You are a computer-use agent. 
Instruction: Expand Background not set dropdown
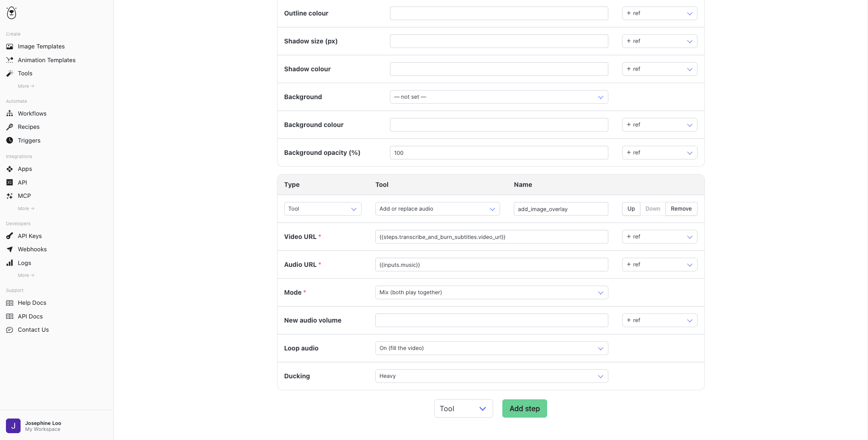click(x=499, y=97)
